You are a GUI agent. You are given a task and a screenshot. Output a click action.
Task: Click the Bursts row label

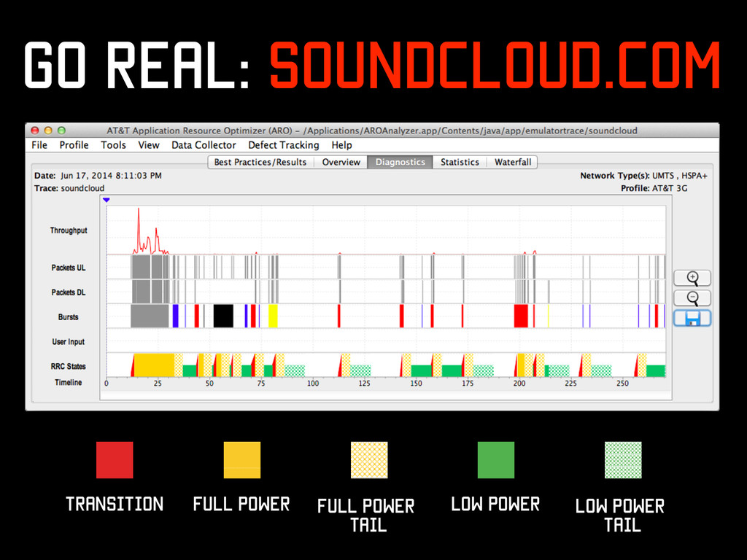(x=68, y=317)
